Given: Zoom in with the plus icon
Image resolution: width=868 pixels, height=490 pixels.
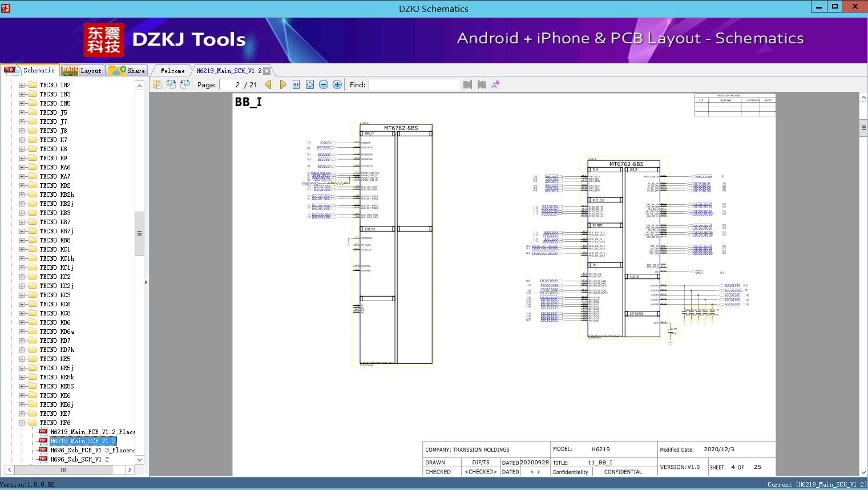Looking at the screenshot, I should click(337, 84).
